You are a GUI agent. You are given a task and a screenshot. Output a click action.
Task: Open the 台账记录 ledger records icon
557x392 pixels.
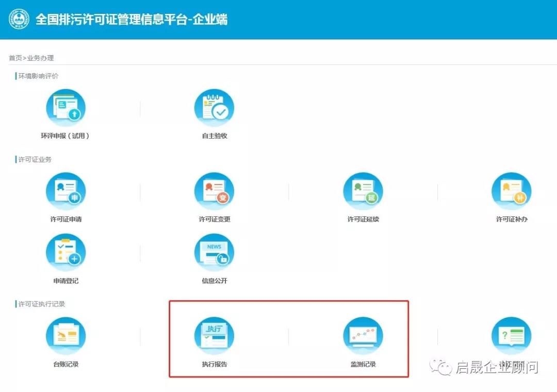pyautogui.click(x=66, y=335)
